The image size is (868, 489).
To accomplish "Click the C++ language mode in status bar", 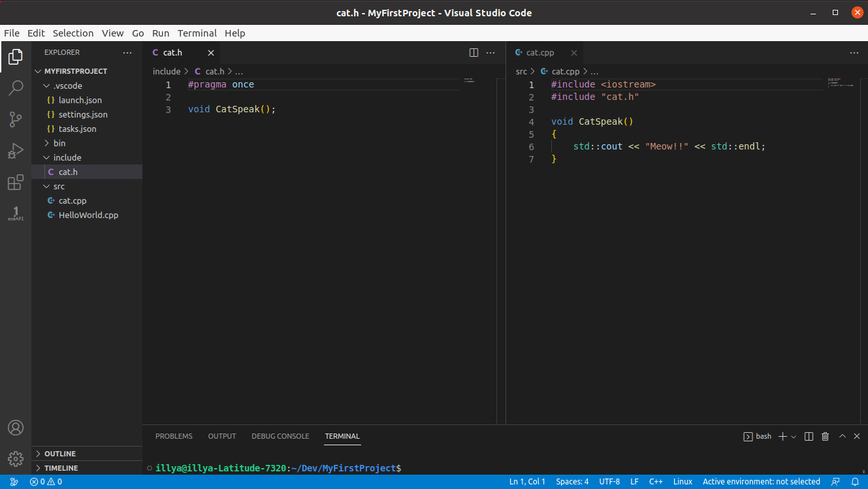I will pos(656,482).
